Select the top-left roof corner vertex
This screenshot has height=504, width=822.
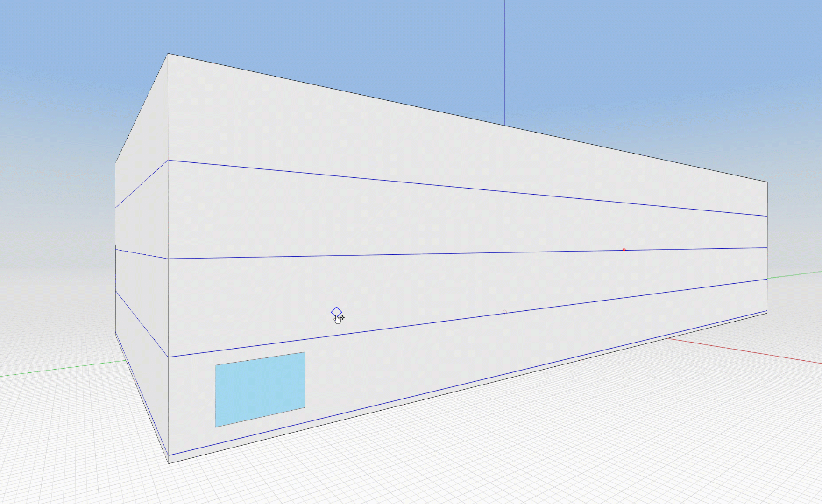pyautogui.click(x=168, y=54)
